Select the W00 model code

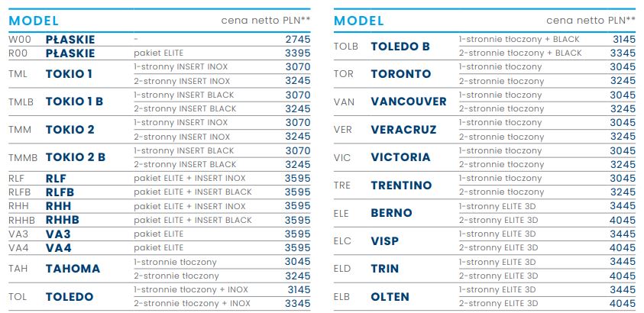click(x=19, y=38)
